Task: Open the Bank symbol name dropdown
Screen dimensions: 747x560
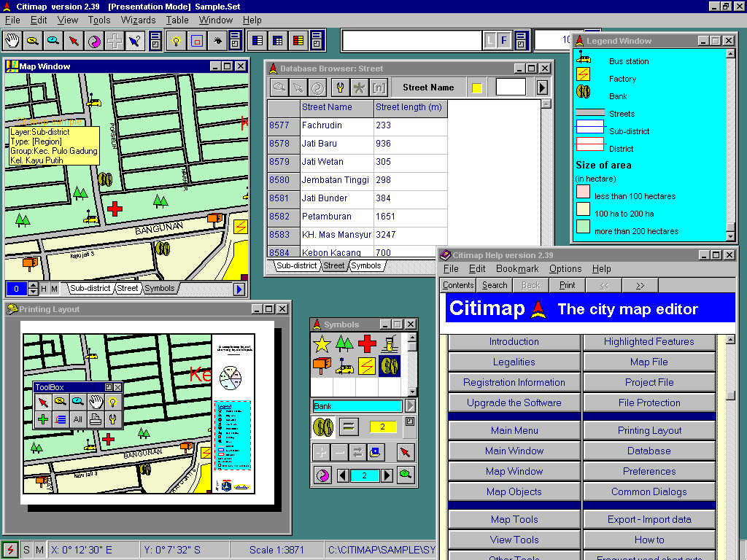Action: point(411,406)
